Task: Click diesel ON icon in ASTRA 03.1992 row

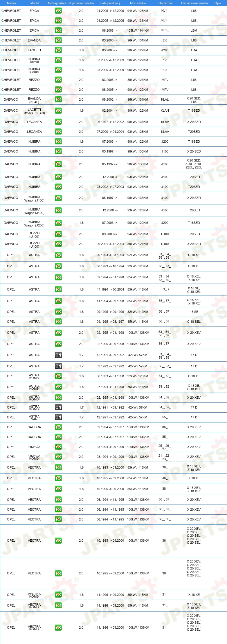Action: pyautogui.click(x=58, y=366)
